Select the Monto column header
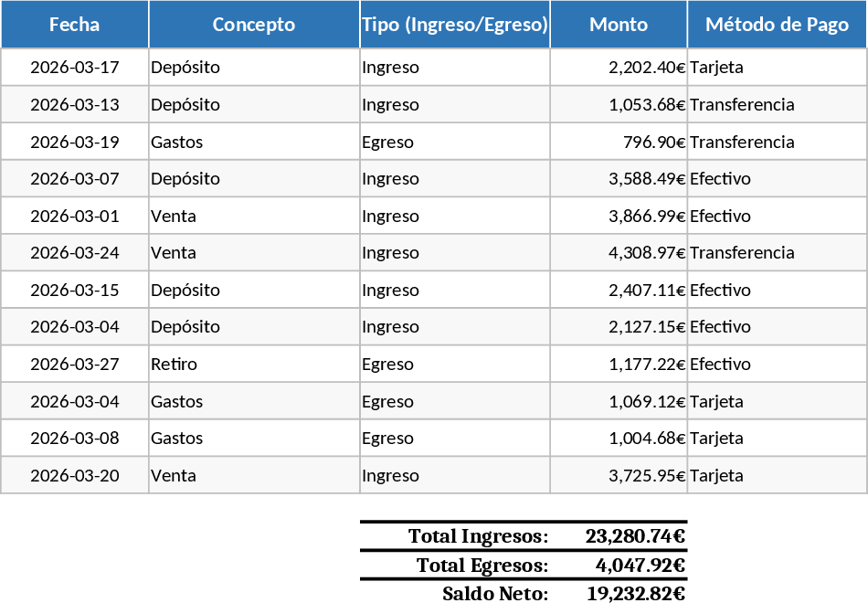The image size is (868, 603). [619, 25]
